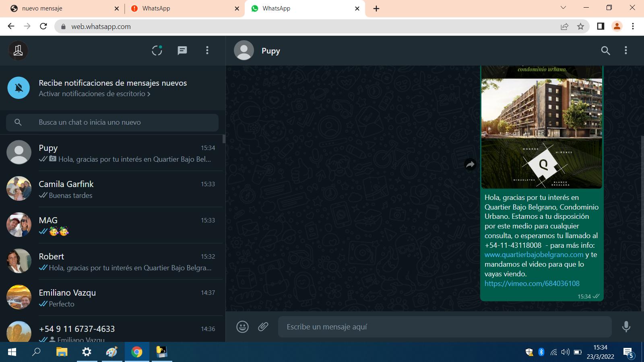Click Robert's profile picture

click(x=19, y=261)
